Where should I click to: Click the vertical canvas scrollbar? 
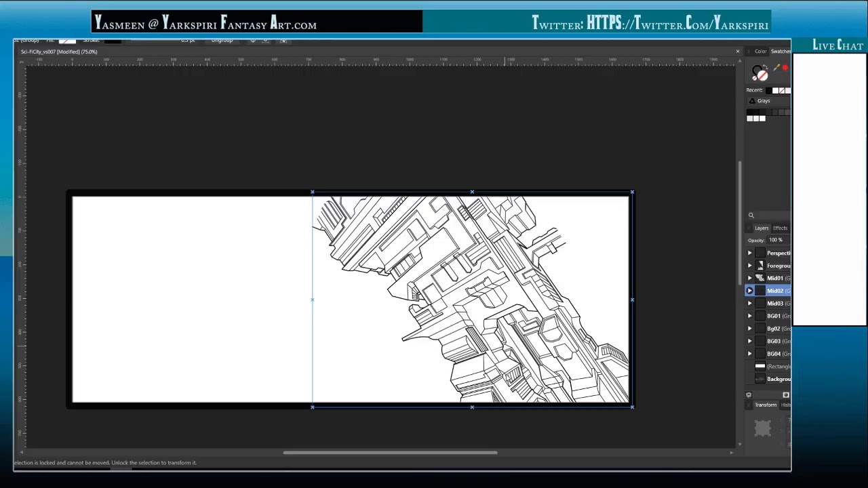click(x=739, y=222)
